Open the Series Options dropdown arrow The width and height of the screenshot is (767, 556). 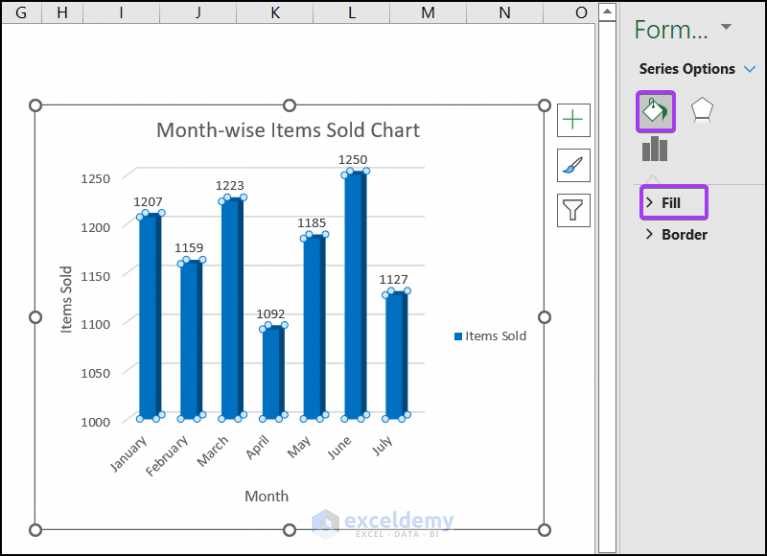pos(749,69)
